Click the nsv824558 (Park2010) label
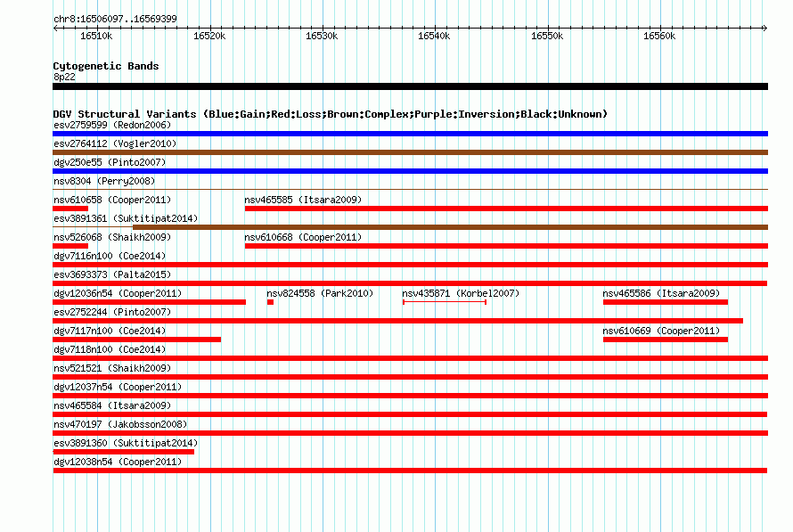The width and height of the screenshot is (793, 532). pyautogui.click(x=320, y=293)
